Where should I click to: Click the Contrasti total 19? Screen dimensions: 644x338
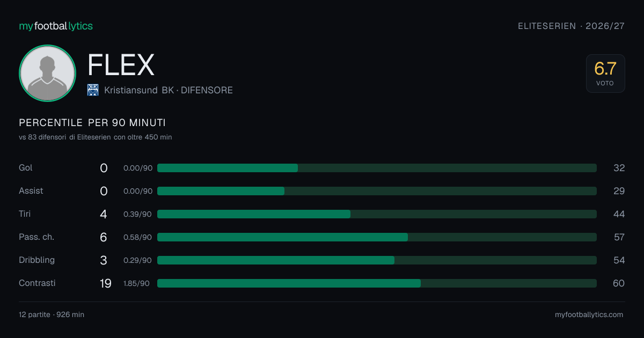coord(106,283)
